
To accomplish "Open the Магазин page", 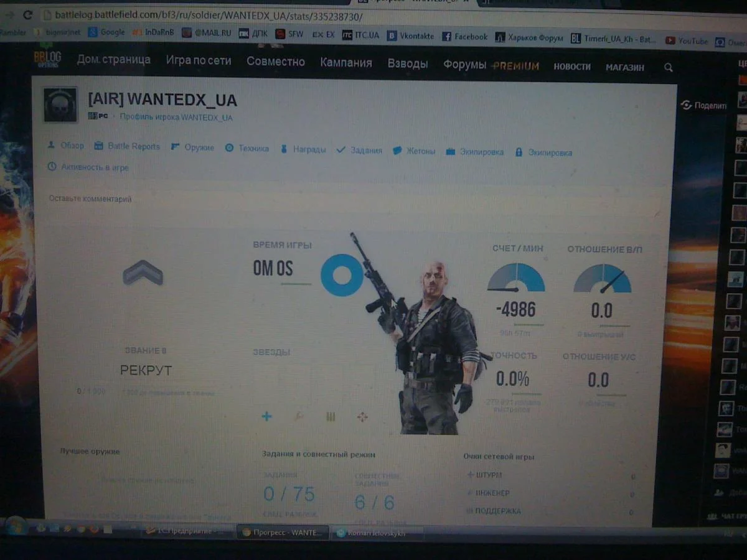I will (x=625, y=67).
